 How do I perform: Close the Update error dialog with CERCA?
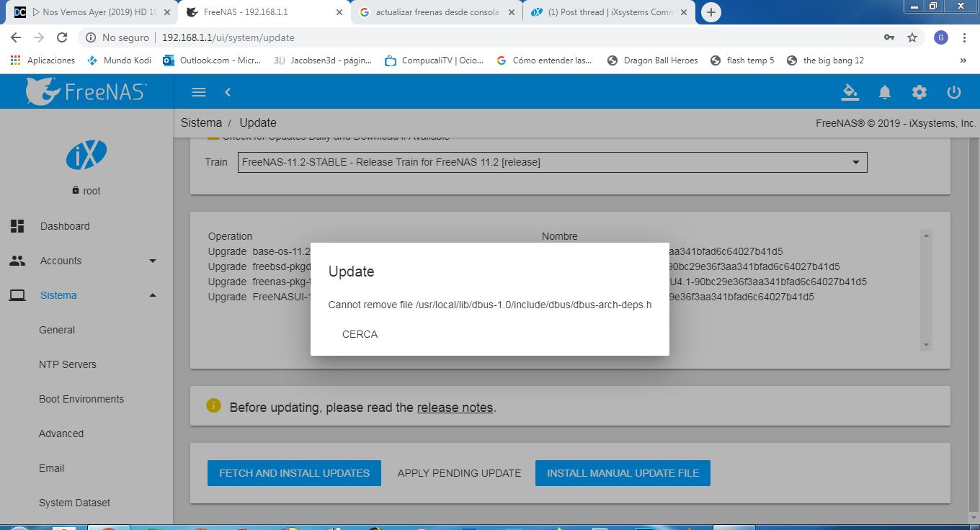click(x=360, y=334)
